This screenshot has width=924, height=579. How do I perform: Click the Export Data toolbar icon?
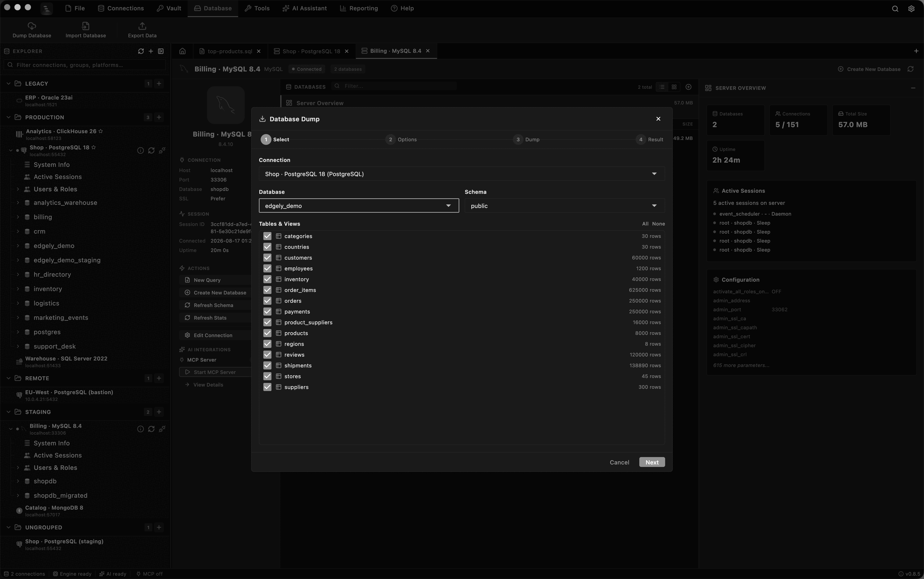pos(142,26)
